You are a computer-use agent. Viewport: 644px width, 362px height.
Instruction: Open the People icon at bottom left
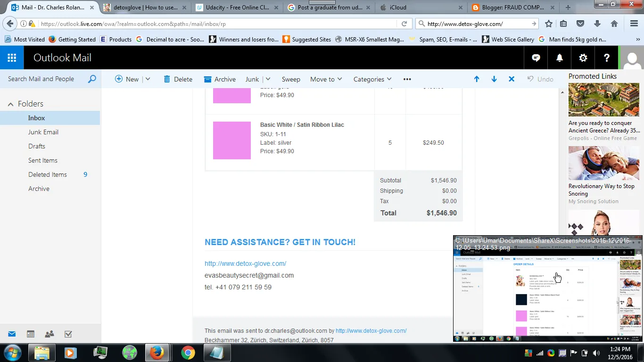click(50, 334)
